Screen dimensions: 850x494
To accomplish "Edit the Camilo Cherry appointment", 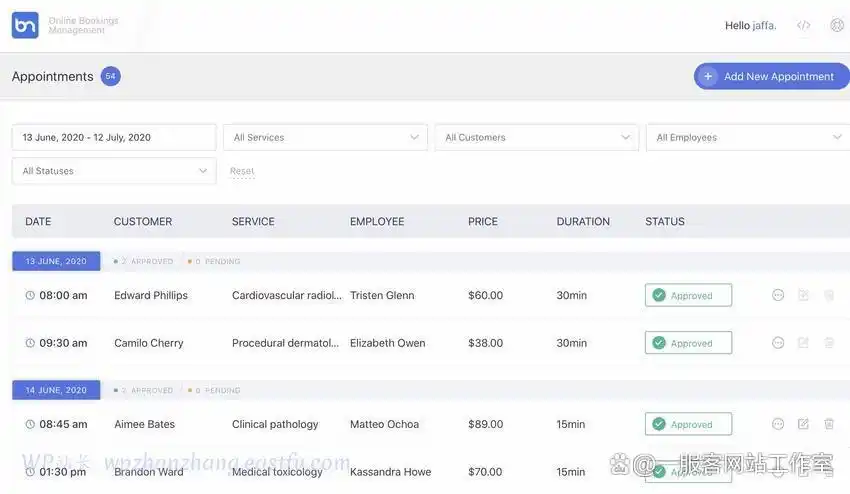I will coord(803,343).
